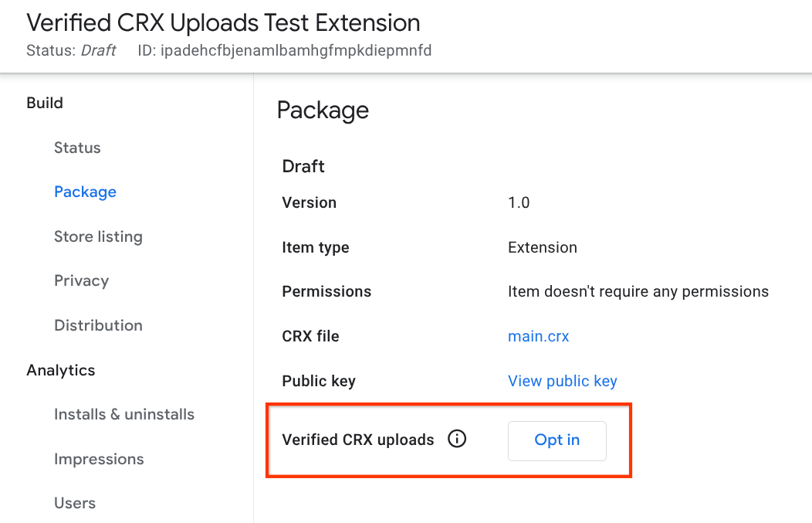Screen dimensions: 812x523
Task: Click the Version 1.0 value
Action: click(x=518, y=202)
